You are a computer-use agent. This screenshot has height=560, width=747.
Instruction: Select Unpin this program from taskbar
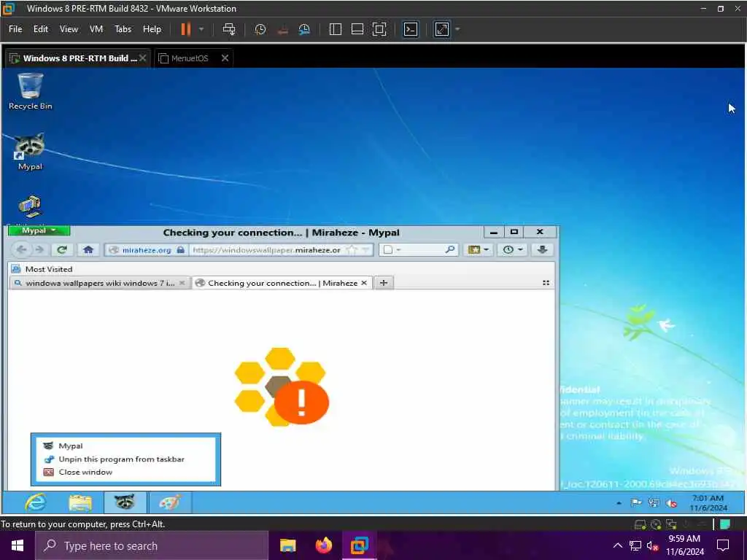click(125, 459)
